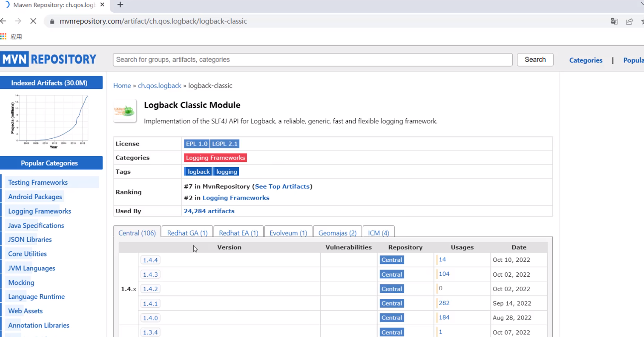The height and width of the screenshot is (337, 644).
Task: Open See Top Artifacts link
Action: 283,186
